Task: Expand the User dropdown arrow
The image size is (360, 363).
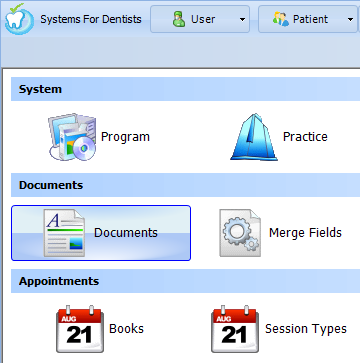Action: 242,20
